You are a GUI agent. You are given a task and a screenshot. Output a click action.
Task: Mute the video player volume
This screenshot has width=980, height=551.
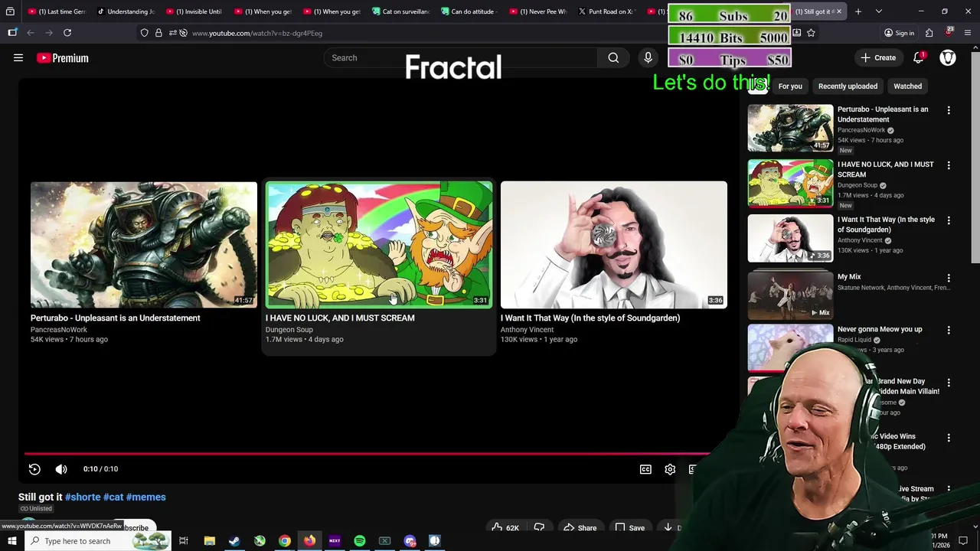click(x=61, y=469)
